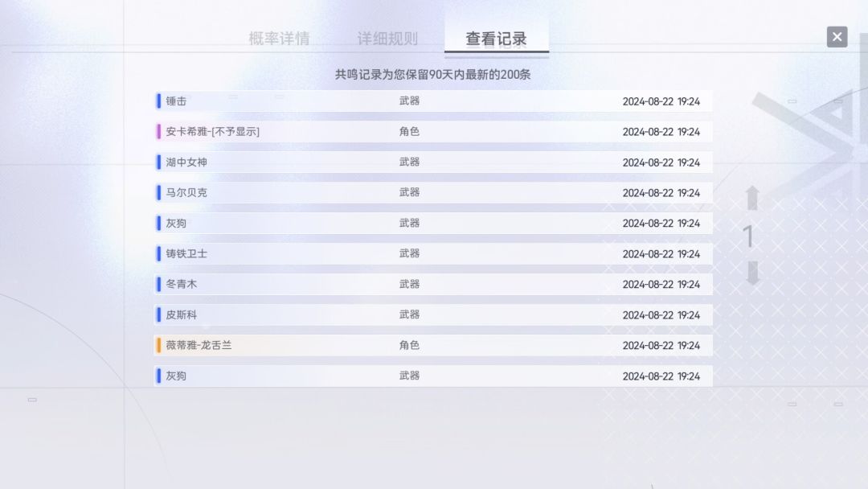Select the 锤击 weapon record
Image resolution: width=868 pixels, height=489 pixels.
coord(433,101)
